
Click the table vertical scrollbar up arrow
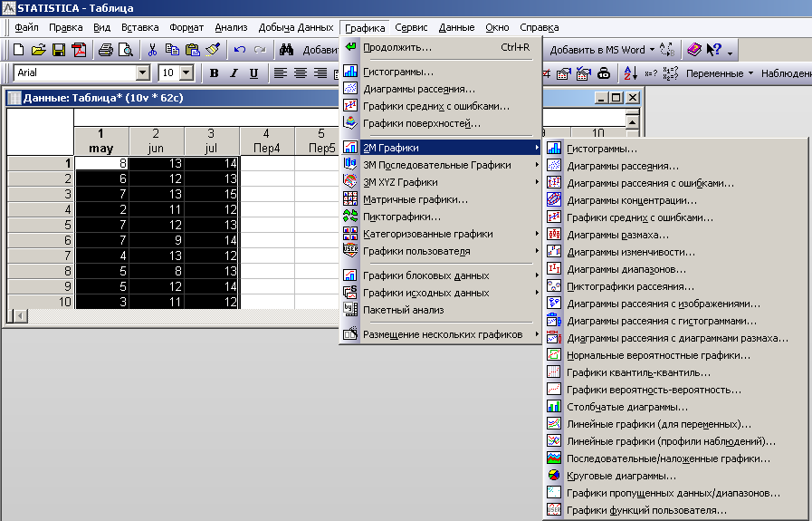tap(632, 123)
